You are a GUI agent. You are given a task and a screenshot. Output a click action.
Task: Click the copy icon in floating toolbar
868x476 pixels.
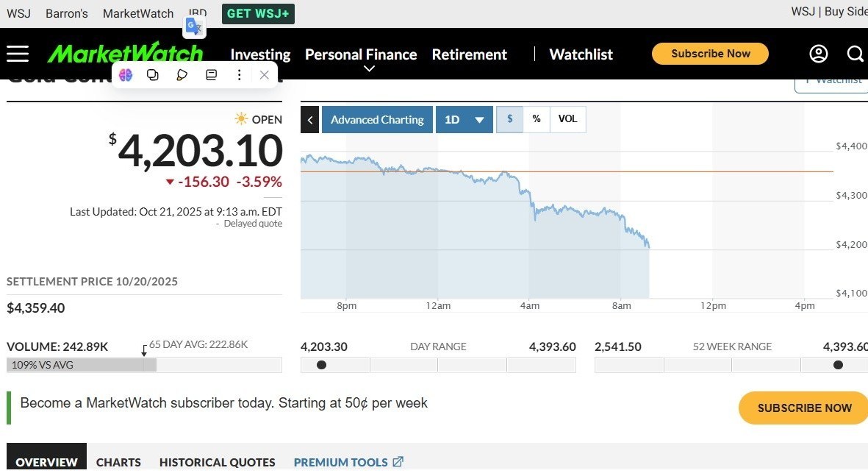point(153,75)
